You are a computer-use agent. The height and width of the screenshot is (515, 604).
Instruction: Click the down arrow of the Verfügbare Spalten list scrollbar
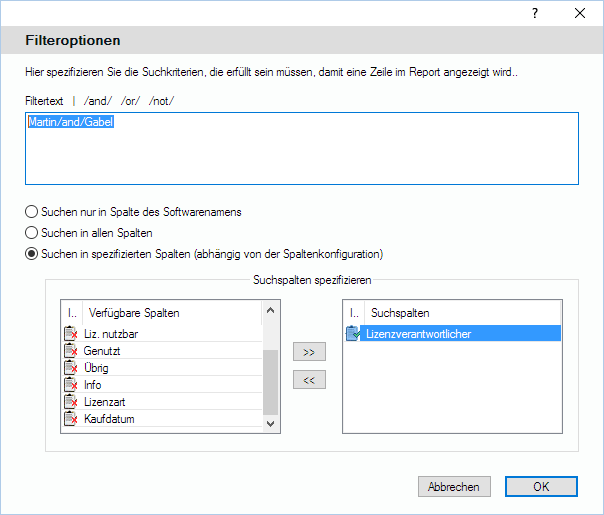coord(270,424)
